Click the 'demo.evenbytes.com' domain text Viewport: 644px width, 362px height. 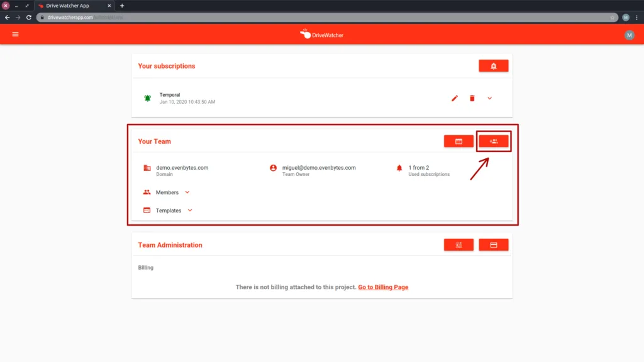(x=182, y=167)
